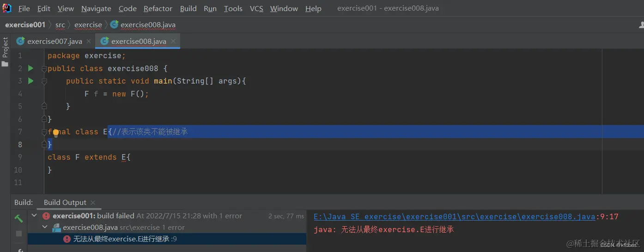
Task: Open the Window menu
Action: point(284,8)
